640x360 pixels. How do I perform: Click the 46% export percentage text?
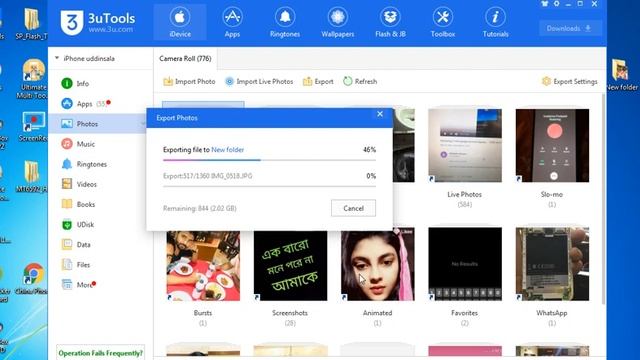[x=369, y=150]
